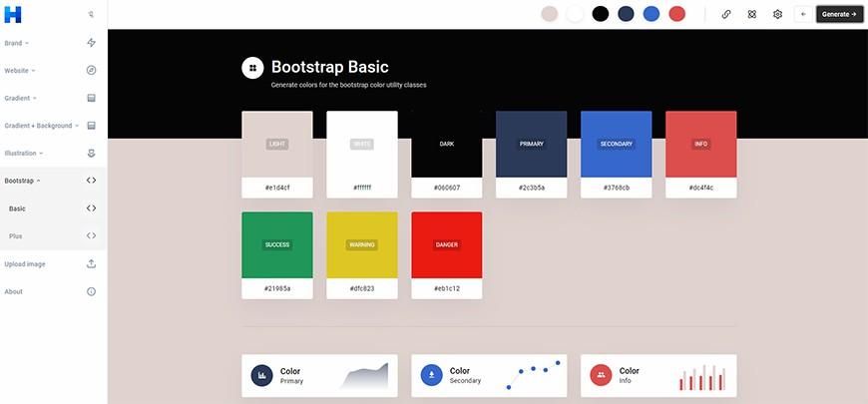Image resolution: width=868 pixels, height=404 pixels.
Task: Open settings via the gear icon
Action: (778, 14)
